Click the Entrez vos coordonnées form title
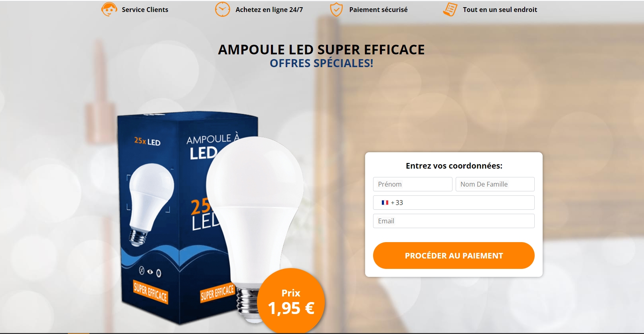 click(454, 166)
